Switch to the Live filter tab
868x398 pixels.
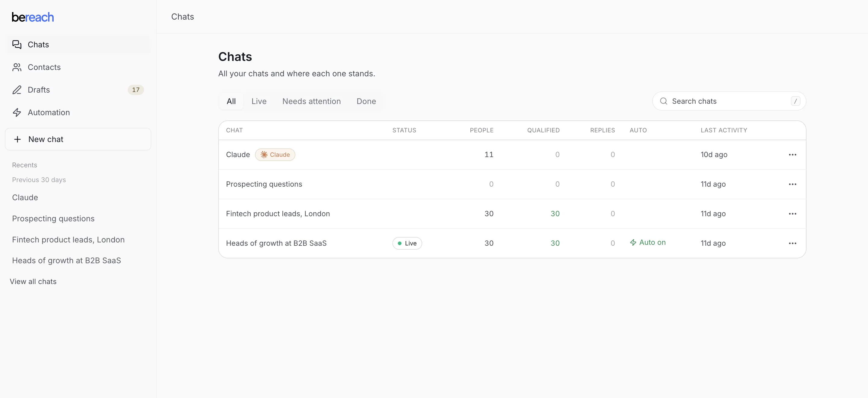259,101
